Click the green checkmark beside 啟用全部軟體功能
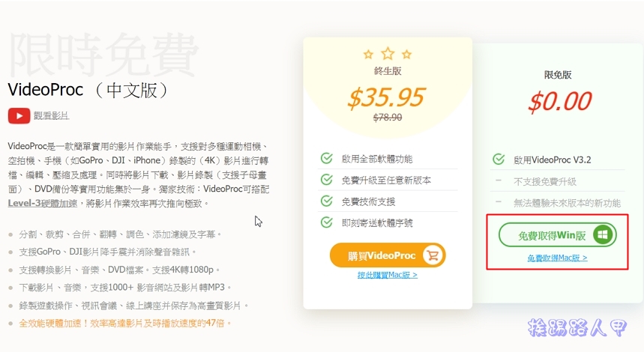This screenshot has height=352, width=644. [x=327, y=158]
